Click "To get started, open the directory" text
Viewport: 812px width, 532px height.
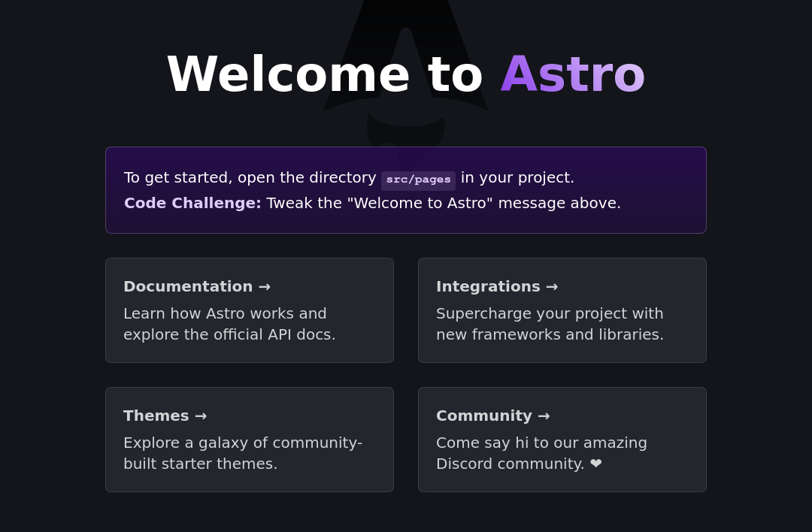point(250,177)
